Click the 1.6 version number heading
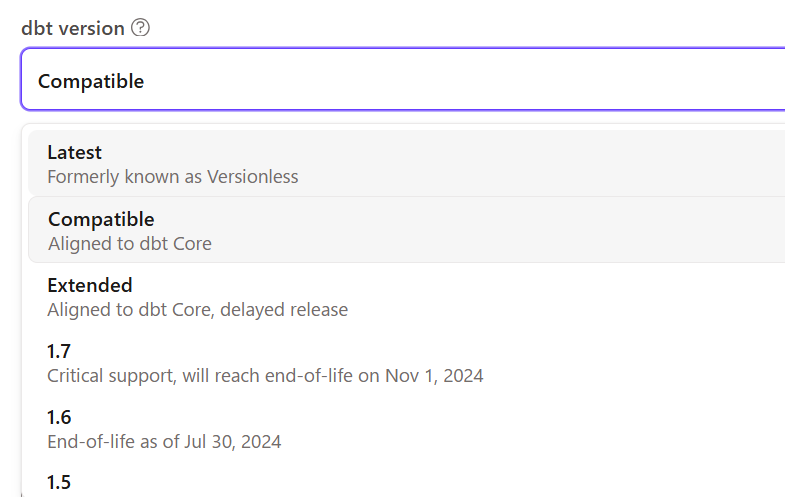 click(x=59, y=417)
